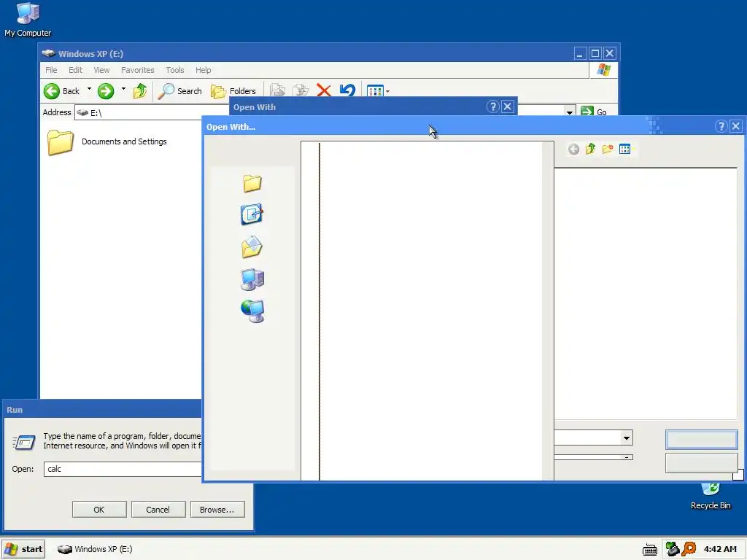Click the help button on Open With... title bar

pos(721,126)
